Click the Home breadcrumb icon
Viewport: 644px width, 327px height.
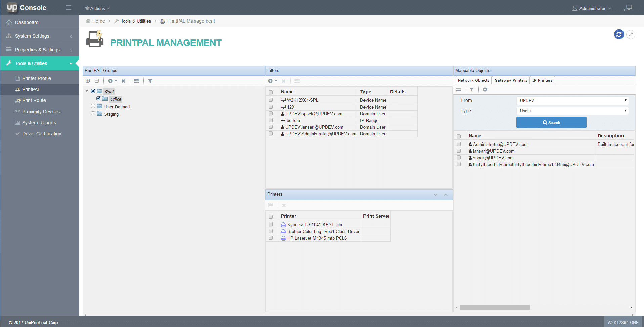click(88, 21)
